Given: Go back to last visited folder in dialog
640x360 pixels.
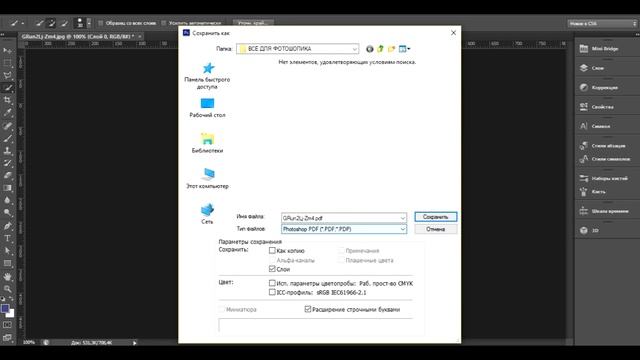Looking at the screenshot, I should (x=369, y=49).
